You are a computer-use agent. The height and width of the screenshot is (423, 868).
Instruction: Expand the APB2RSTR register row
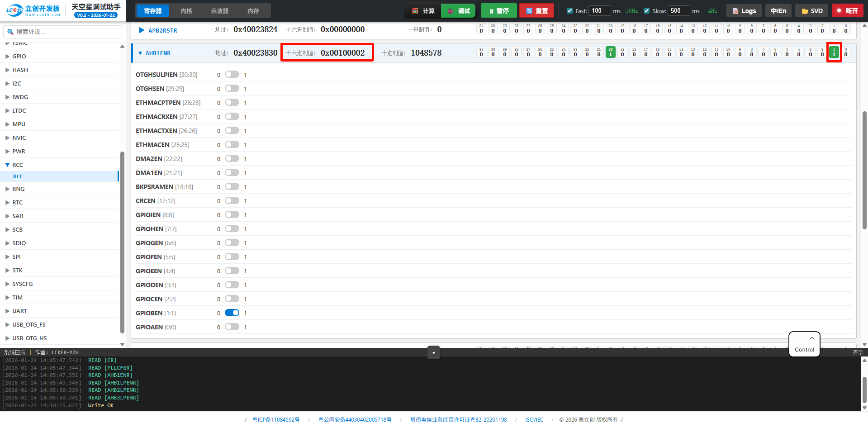click(142, 30)
